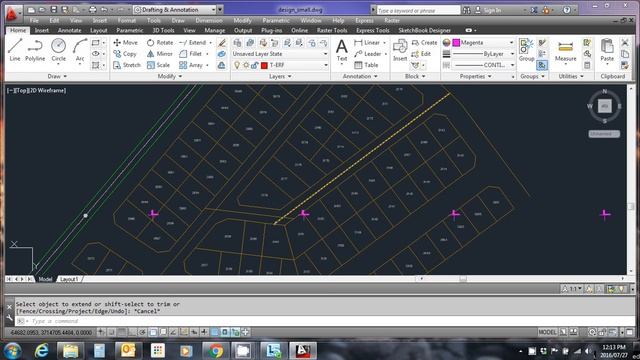Click 2D Wireframe visual style control
Viewport: 640px width, 360px height.
pos(47,91)
